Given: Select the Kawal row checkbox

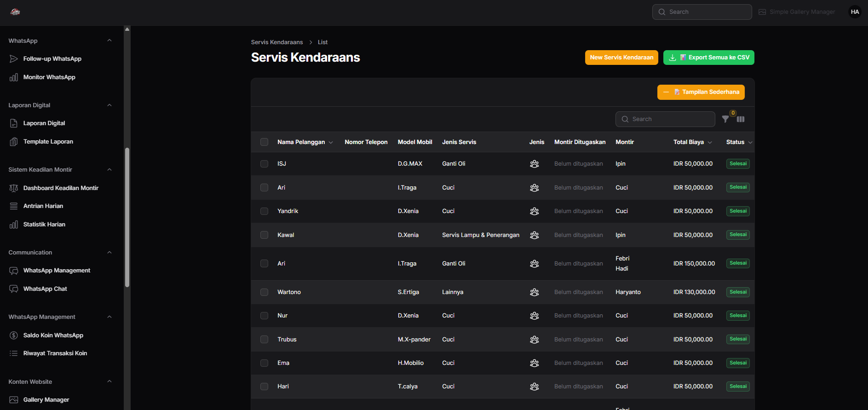Looking at the screenshot, I should click(x=264, y=235).
